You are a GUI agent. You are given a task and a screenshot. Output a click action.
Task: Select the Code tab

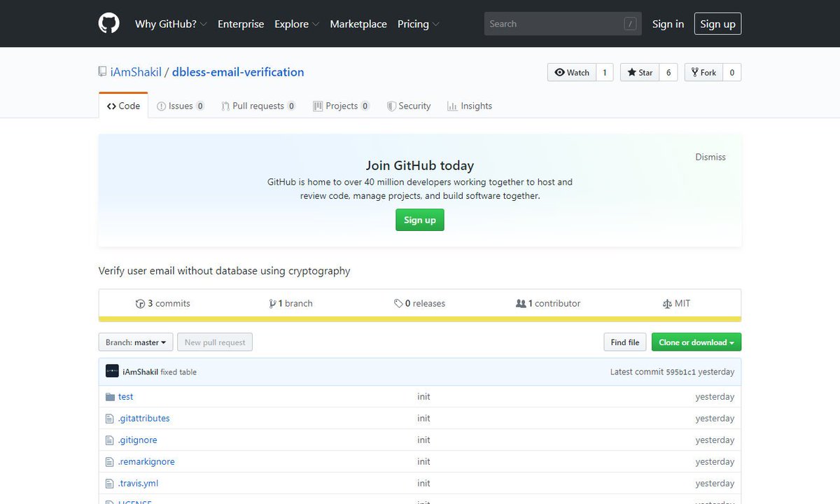pos(123,106)
